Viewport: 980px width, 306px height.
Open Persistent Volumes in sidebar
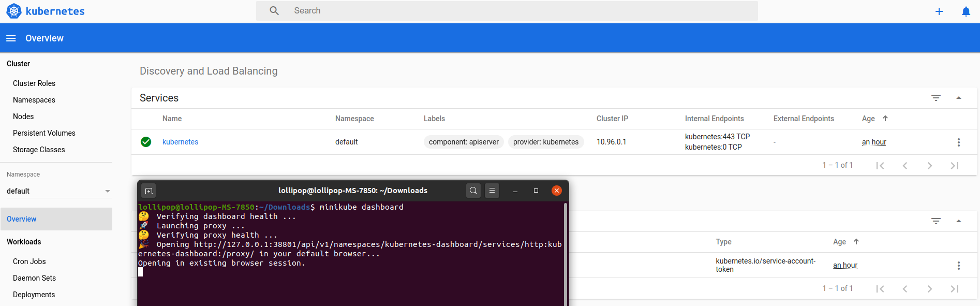[x=44, y=133]
